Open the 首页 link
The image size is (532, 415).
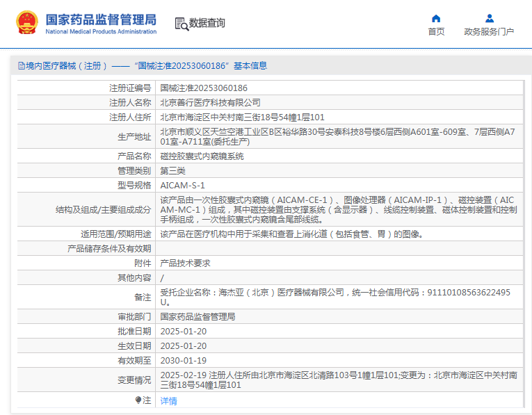[x=436, y=31]
